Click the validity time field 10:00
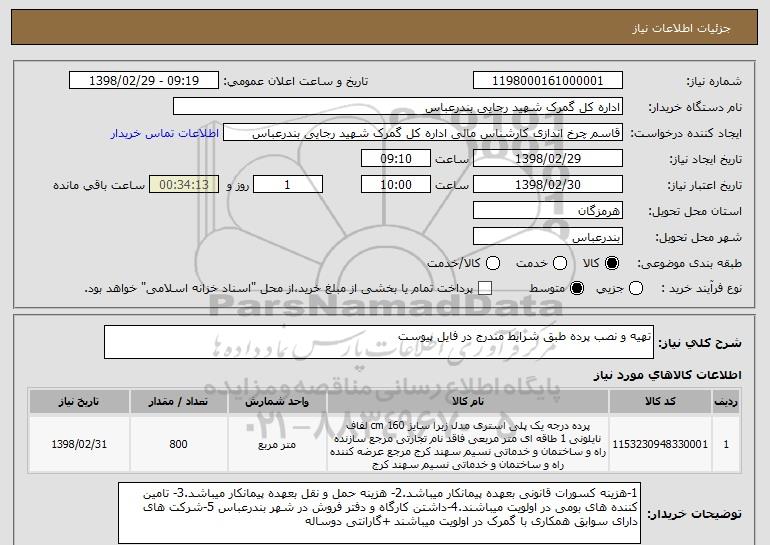The height and width of the screenshot is (545, 770). coord(396,185)
